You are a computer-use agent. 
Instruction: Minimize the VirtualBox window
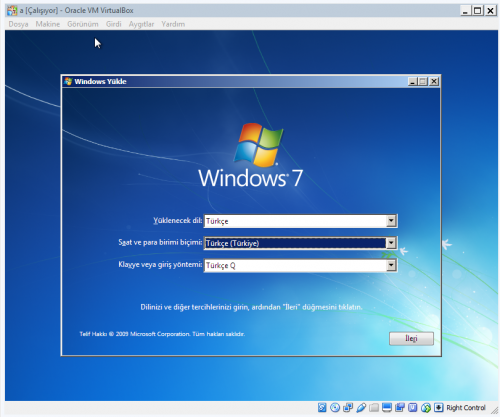465,11
